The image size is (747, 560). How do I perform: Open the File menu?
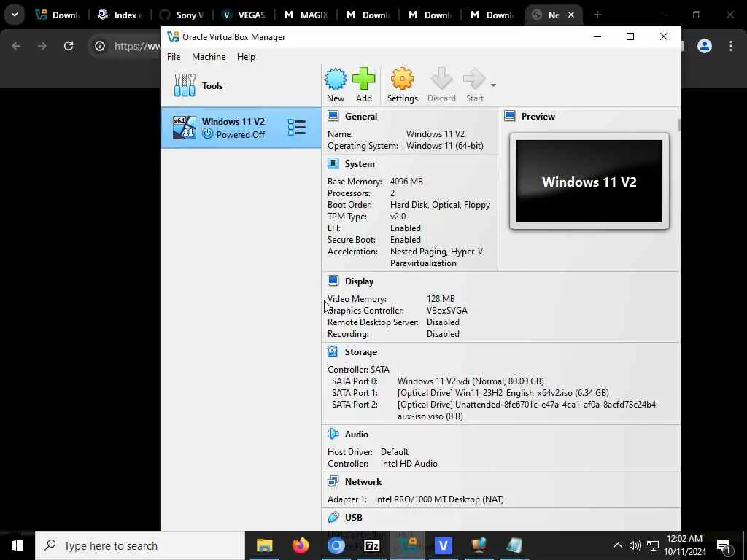pos(174,57)
